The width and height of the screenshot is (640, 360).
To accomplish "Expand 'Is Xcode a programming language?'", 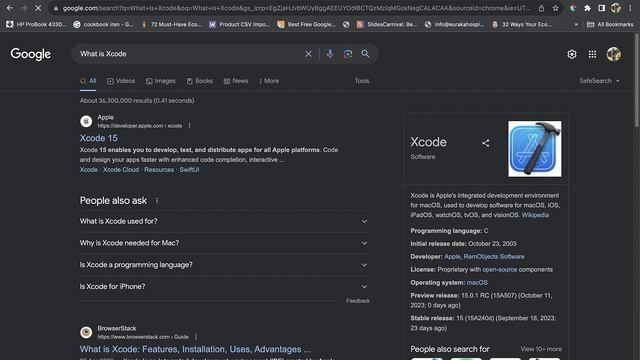I will [224, 265].
